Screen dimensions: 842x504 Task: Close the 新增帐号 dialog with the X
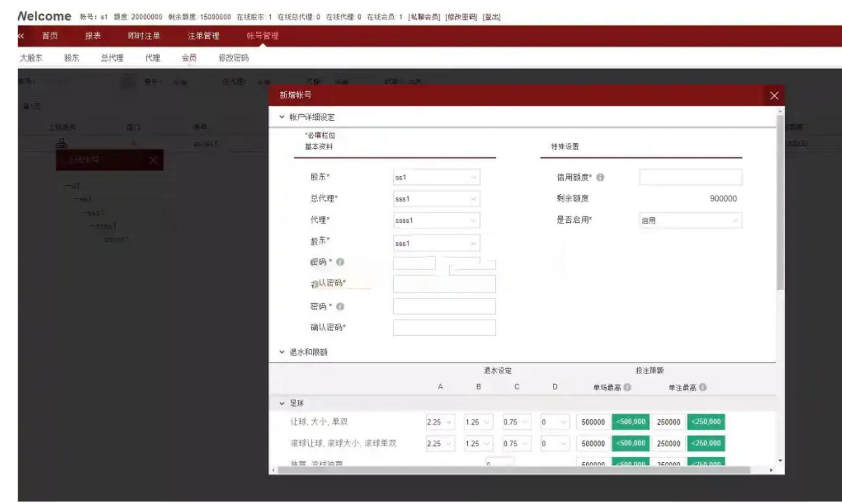tap(774, 96)
